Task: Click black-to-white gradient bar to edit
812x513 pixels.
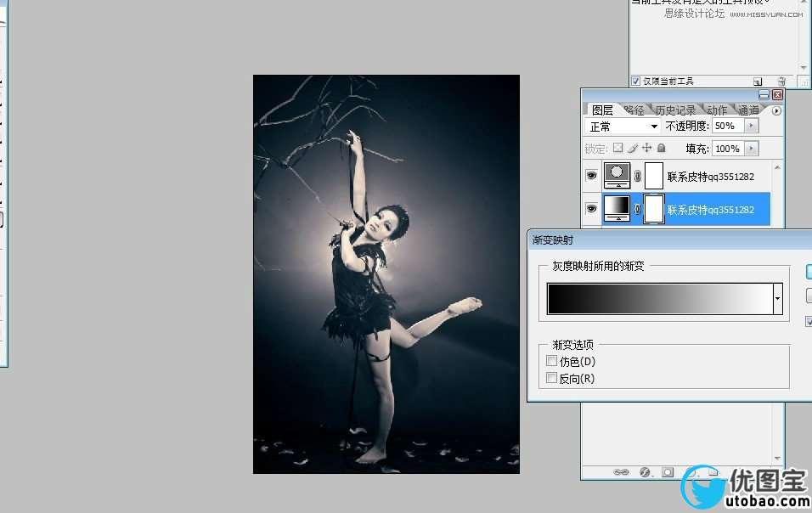Action: [x=660, y=299]
